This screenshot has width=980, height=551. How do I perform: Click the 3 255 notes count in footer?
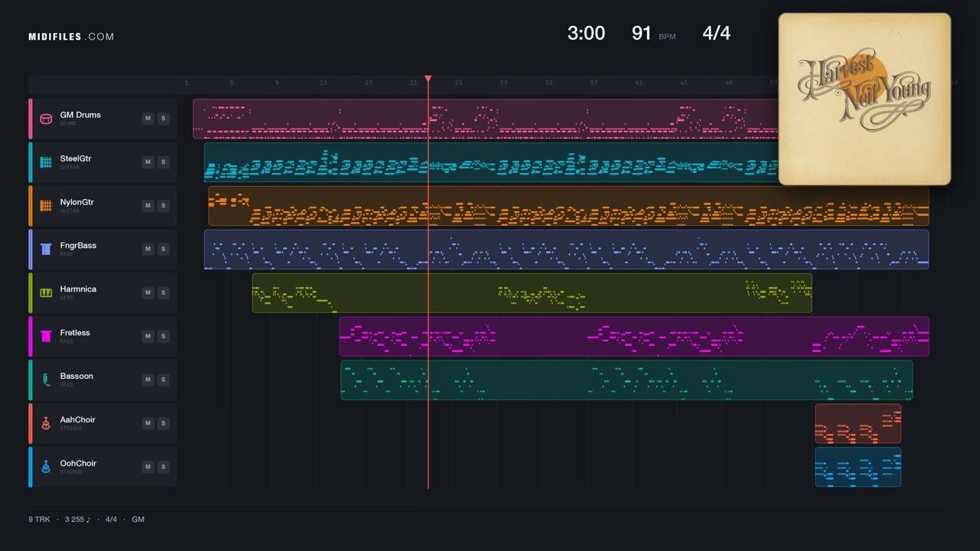coord(77,520)
